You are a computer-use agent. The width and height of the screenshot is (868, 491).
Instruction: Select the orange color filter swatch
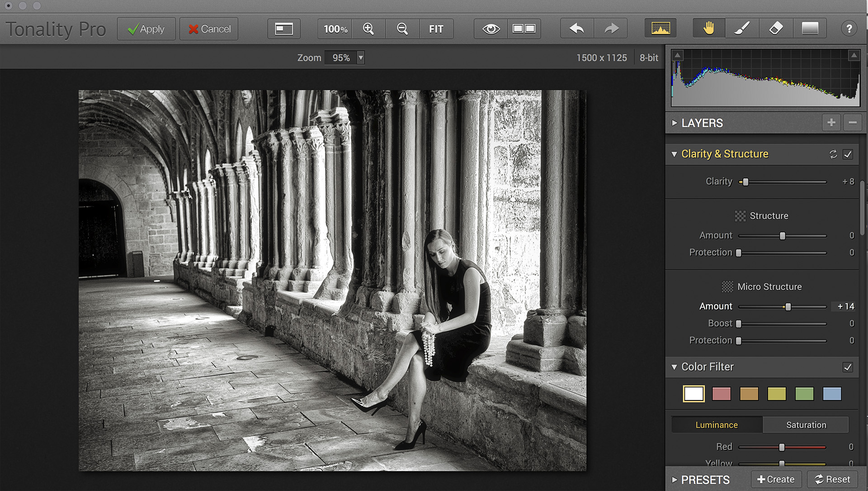[749, 394]
